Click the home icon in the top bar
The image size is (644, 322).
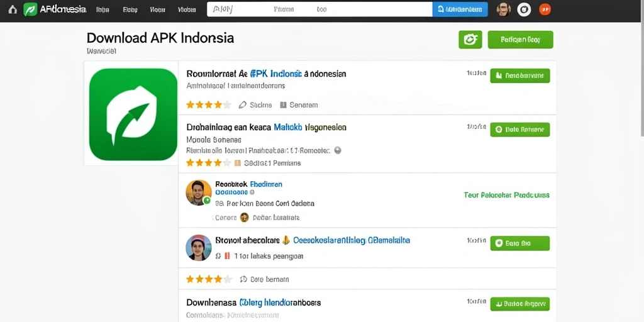[13, 9]
